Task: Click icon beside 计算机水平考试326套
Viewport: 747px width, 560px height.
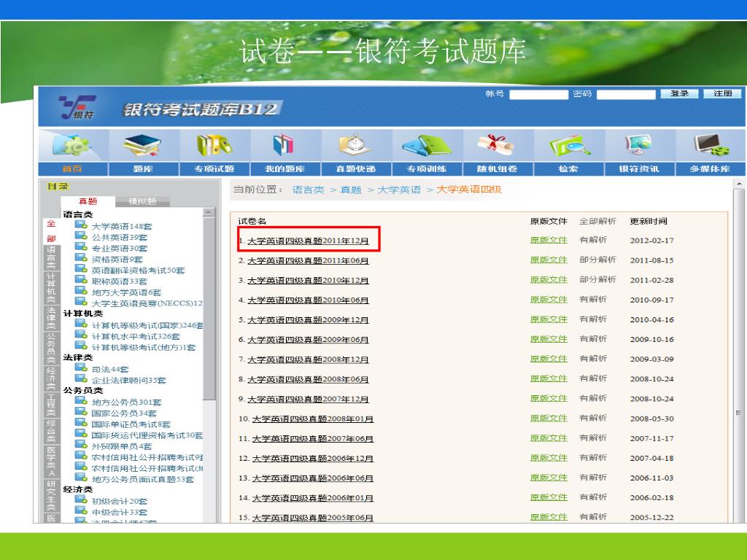Action: (81, 334)
